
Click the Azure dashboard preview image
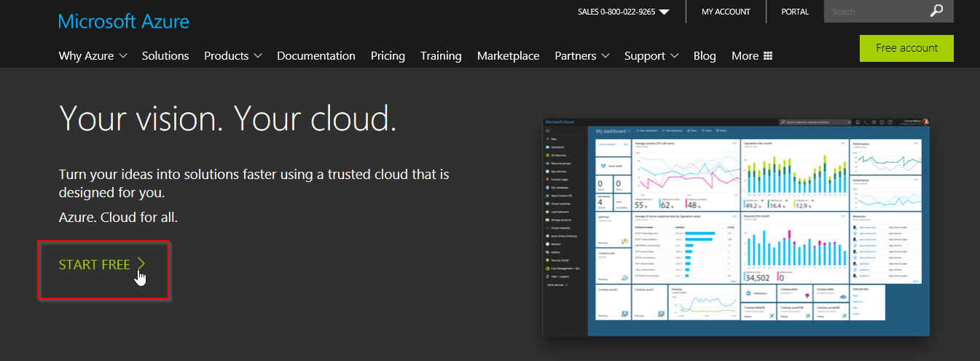pos(736,226)
